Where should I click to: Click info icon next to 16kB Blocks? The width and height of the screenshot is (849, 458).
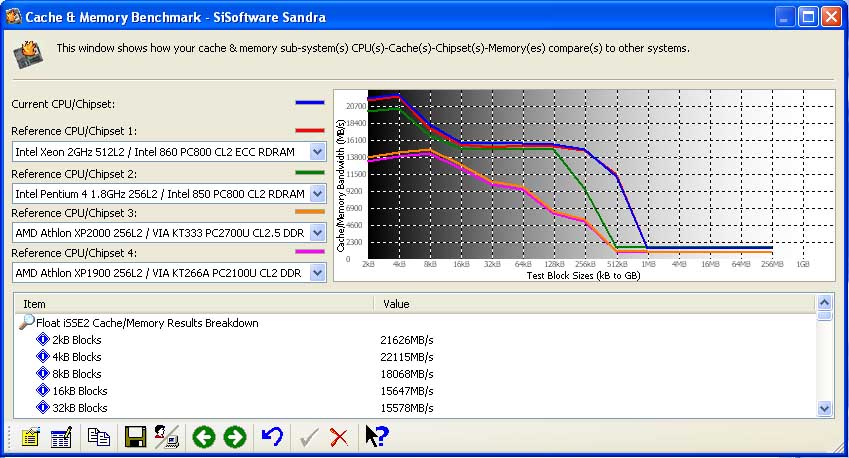pos(43,390)
